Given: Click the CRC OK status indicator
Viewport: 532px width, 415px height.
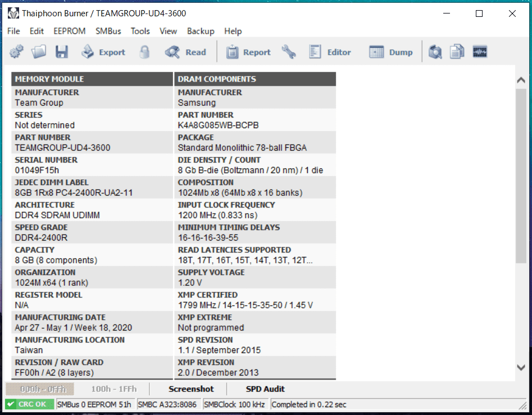Looking at the screenshot, I should [x=30, y=404].
